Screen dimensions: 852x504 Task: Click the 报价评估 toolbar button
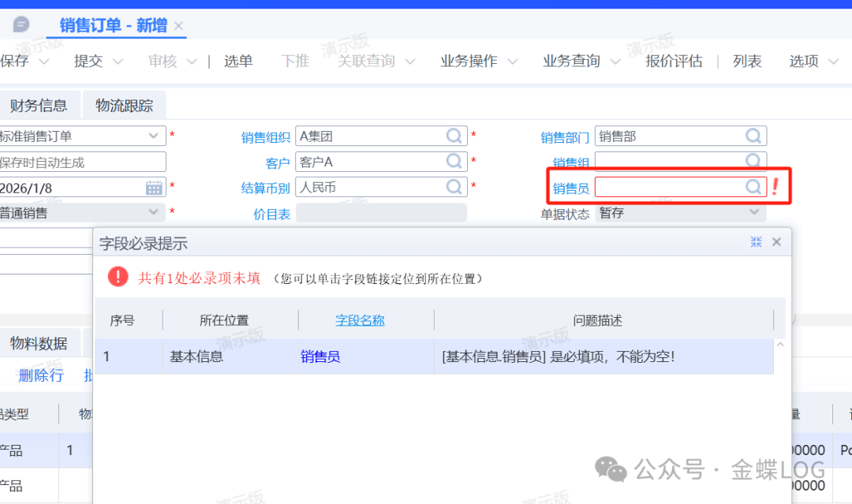pyautogui.click(x=674, y=62)
